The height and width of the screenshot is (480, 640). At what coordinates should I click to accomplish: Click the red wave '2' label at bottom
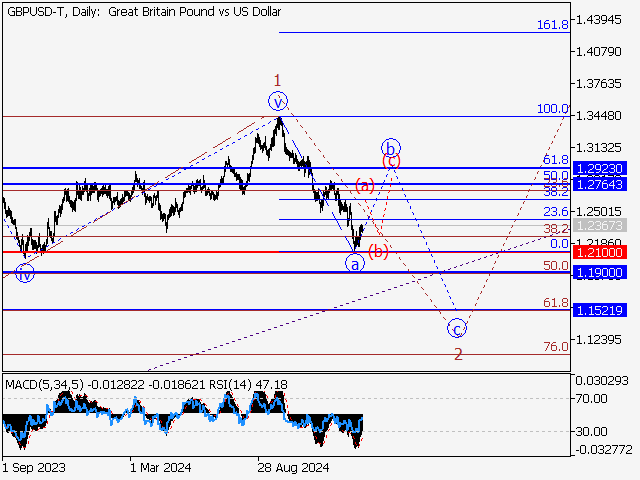pyautogui.click(x=457, y=354)
